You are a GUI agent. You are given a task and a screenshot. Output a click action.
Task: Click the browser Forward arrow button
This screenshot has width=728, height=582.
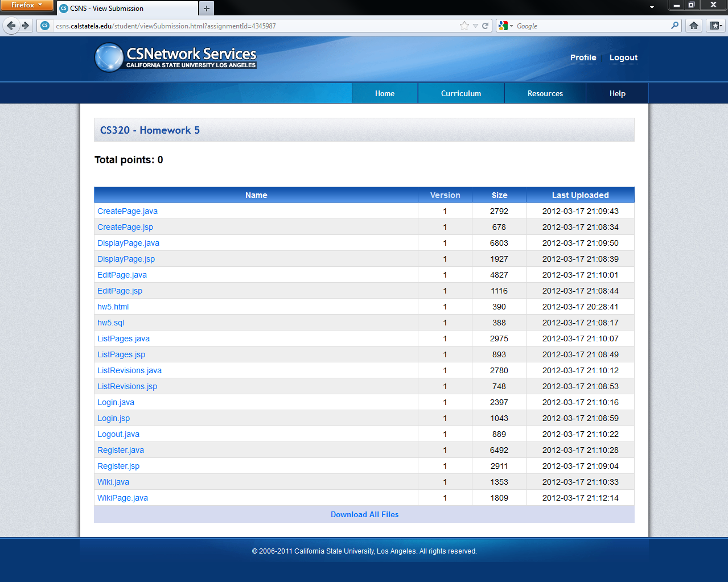(x=25, y=26)
